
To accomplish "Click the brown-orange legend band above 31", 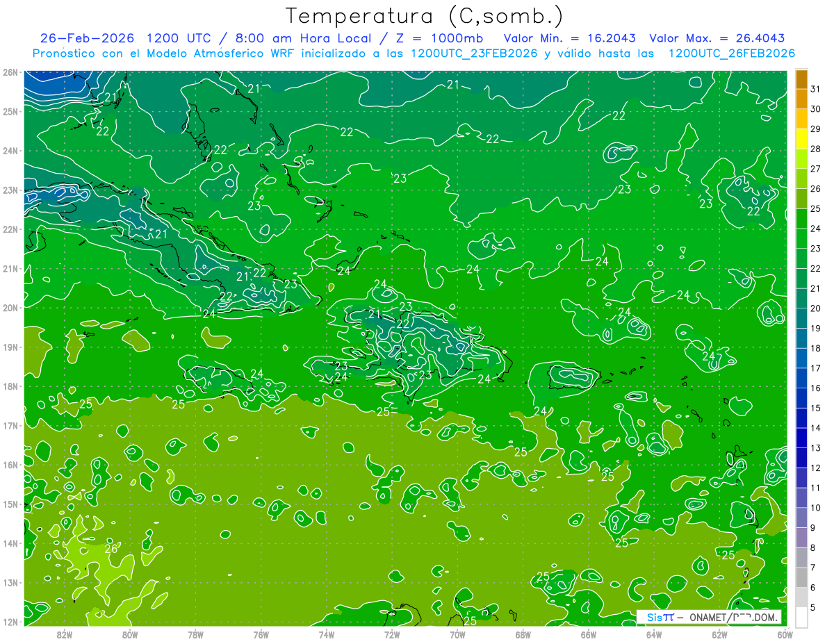I will pos(801,79).
